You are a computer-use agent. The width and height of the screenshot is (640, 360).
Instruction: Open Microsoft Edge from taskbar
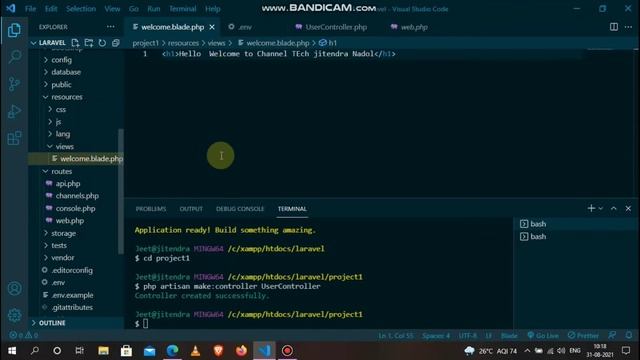(172, 351)
